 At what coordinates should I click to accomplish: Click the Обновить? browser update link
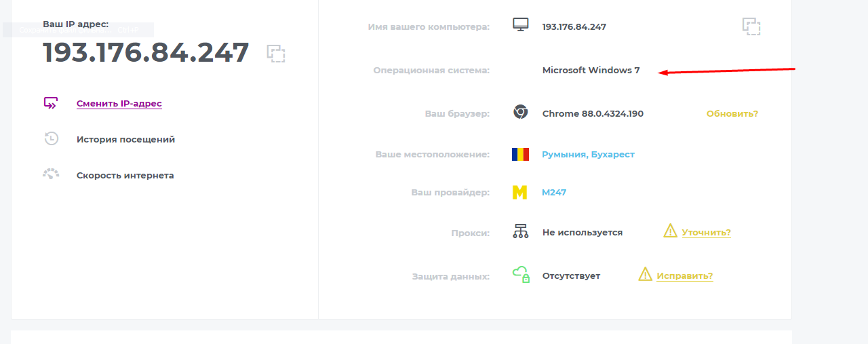point(732,113)
